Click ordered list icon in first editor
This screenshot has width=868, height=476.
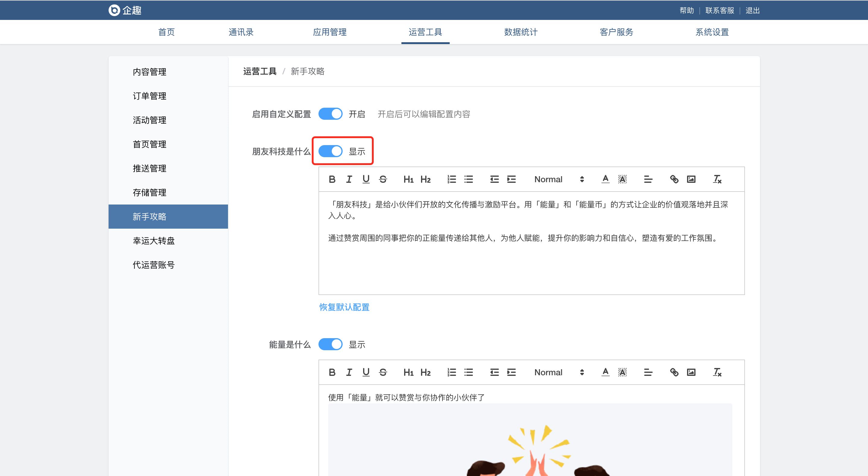tap(451, 179)
